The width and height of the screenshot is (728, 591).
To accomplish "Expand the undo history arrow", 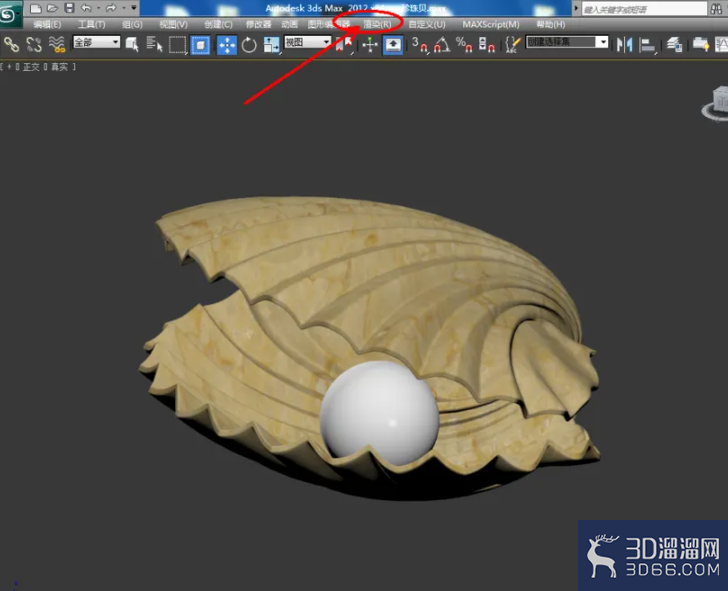I will click(x=98, y=8).
